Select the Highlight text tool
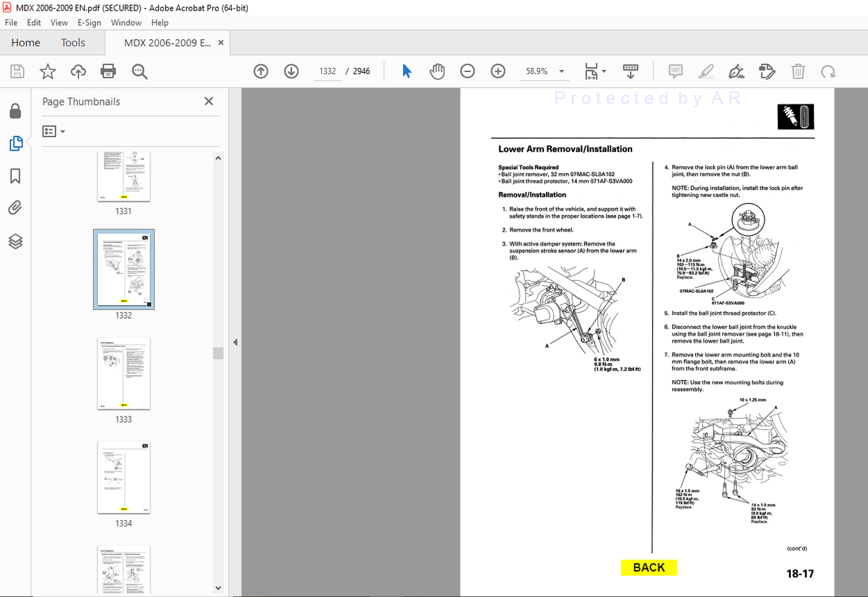This screenshot has height=597, width=868. click(706, 71)
